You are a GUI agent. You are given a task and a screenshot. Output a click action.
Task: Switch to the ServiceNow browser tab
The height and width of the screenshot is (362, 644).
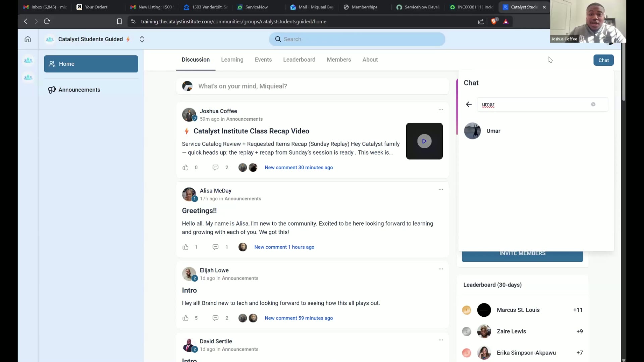point(257,7)
